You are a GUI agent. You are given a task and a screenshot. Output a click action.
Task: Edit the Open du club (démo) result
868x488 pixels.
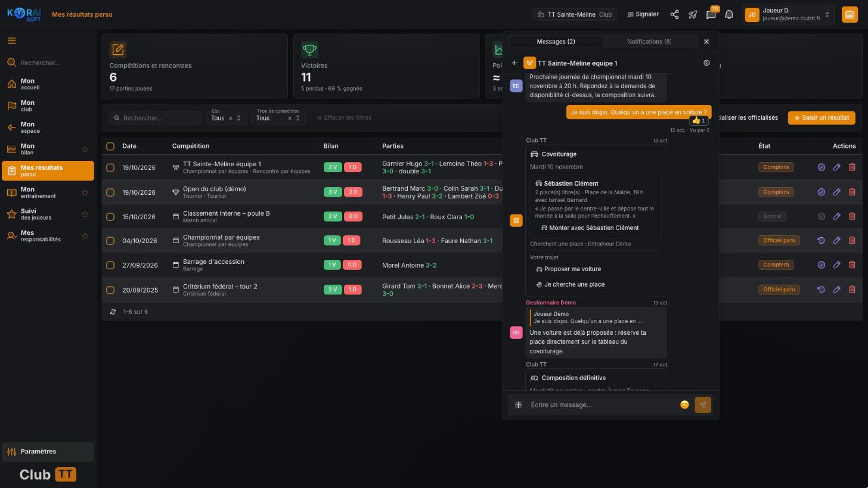[x=836, y=192]
